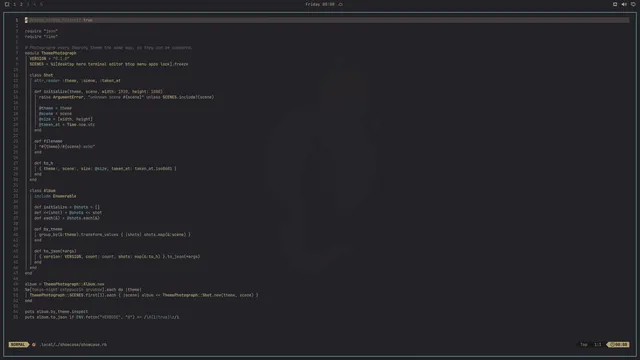
Task: Click the album = ThemePhotograph::Album.new line
Action: pyautogui.click(x=64, y=284)
